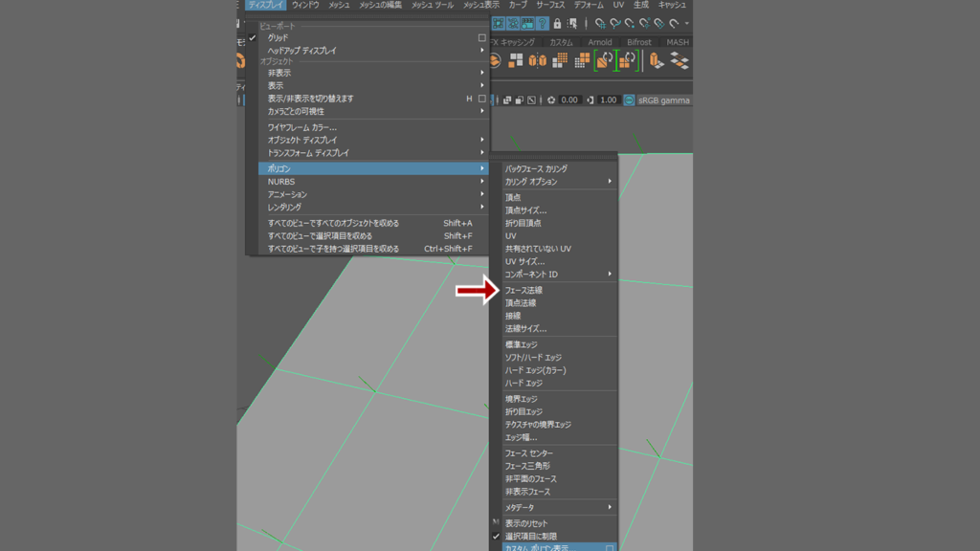Click すべてのビューで選択項目を収める entry
980x551 pixels.
pyautogui.click(x=373, y=236)
